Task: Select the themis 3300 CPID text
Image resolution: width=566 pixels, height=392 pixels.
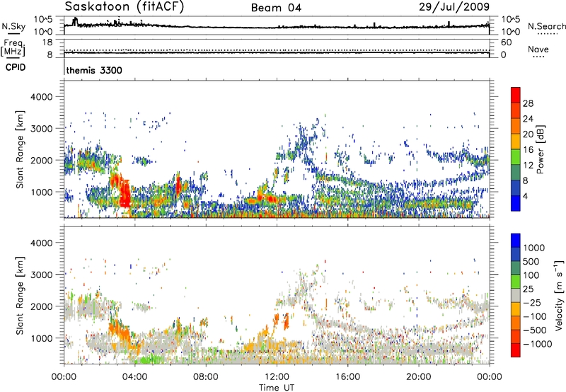Action: [x=94, y=70]
